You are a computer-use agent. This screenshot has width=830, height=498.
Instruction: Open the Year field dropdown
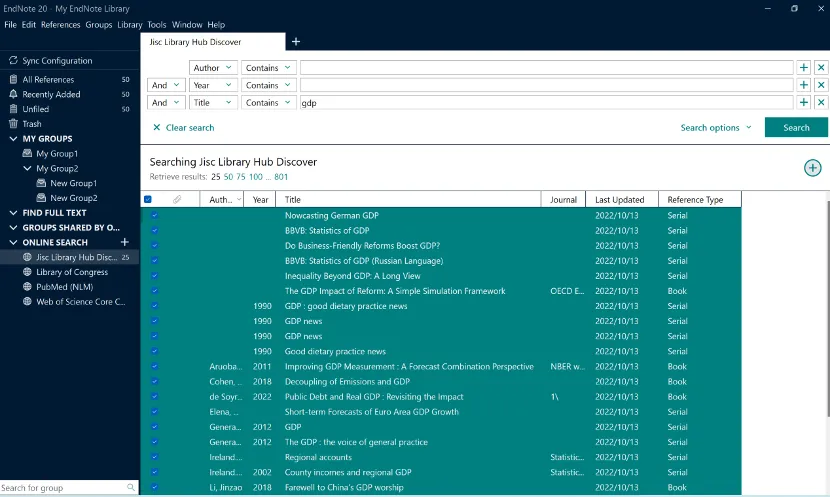click(x=213, y=85)
